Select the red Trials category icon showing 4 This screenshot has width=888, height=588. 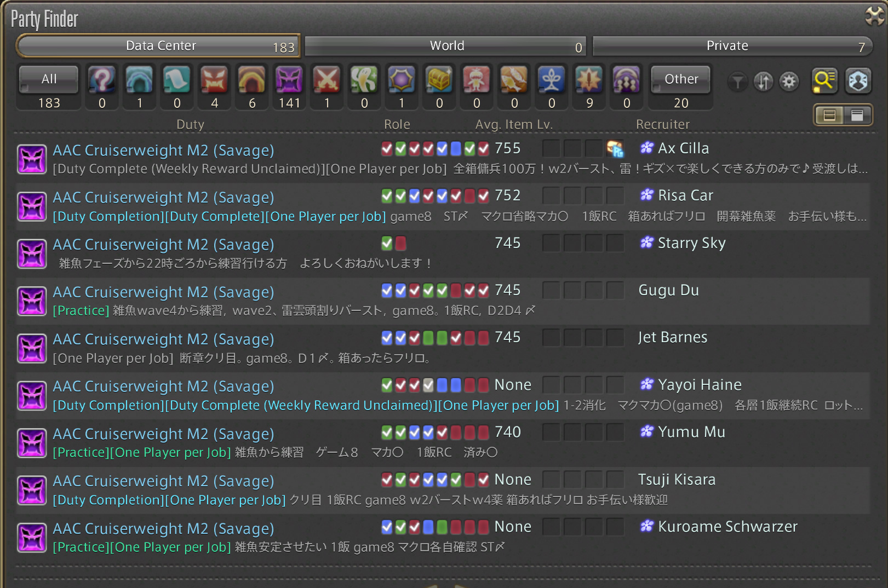[x=214, y=80]
